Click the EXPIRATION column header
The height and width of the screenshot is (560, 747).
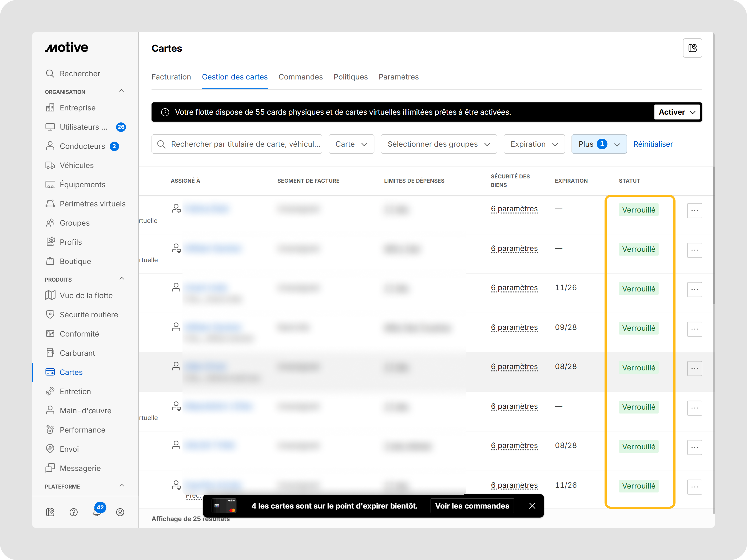[x=571, y=181]
